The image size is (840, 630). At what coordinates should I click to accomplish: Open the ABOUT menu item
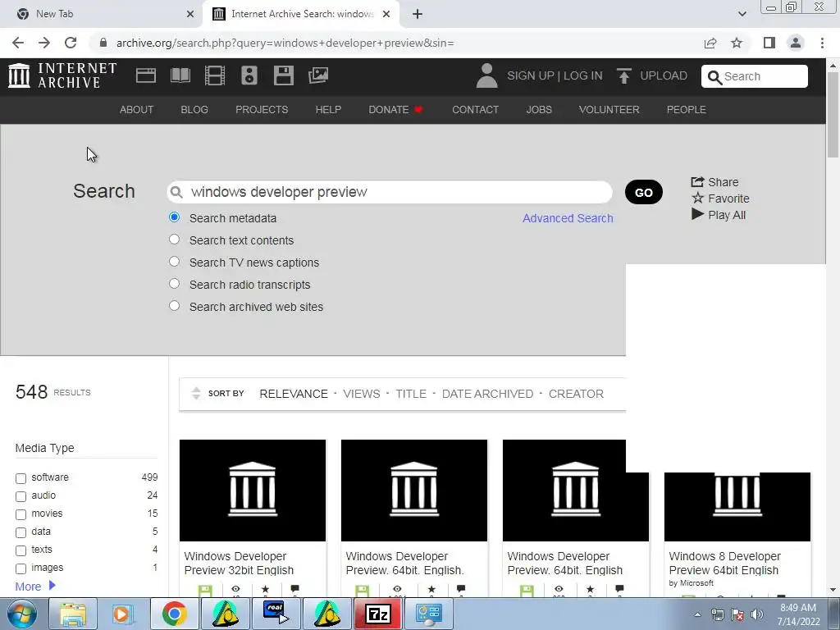137,110
